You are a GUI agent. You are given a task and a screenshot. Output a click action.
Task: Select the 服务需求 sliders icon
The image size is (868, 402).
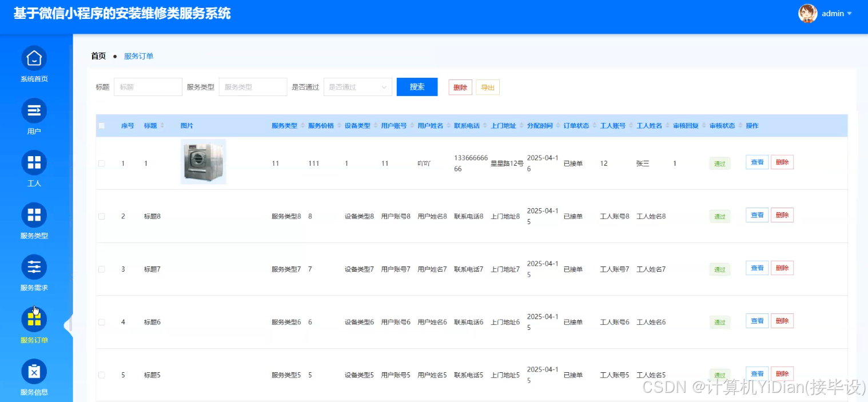coord(34,267)
